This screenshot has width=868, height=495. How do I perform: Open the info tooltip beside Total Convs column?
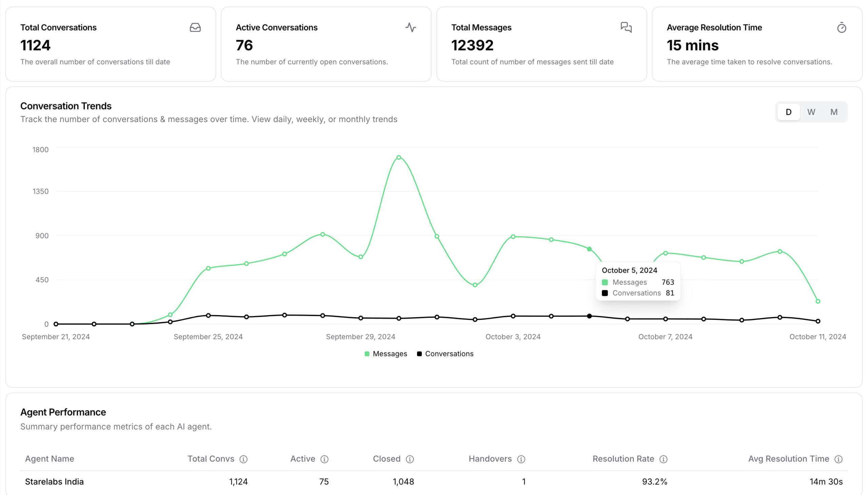(243, 459)
